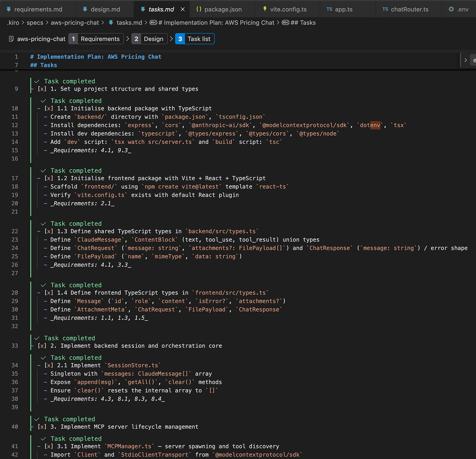The height and width of the screenshot is (459, 476).
Task: Click Task completed checkmark above task 2.1
Action: click(x=43, y=358)
